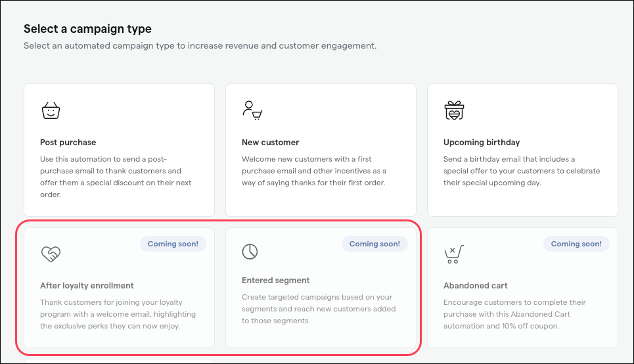Click Coming soon badge on Abandoned cart card
The width and height of the screenshot is (634, 364).
click(x=576, y=244)
